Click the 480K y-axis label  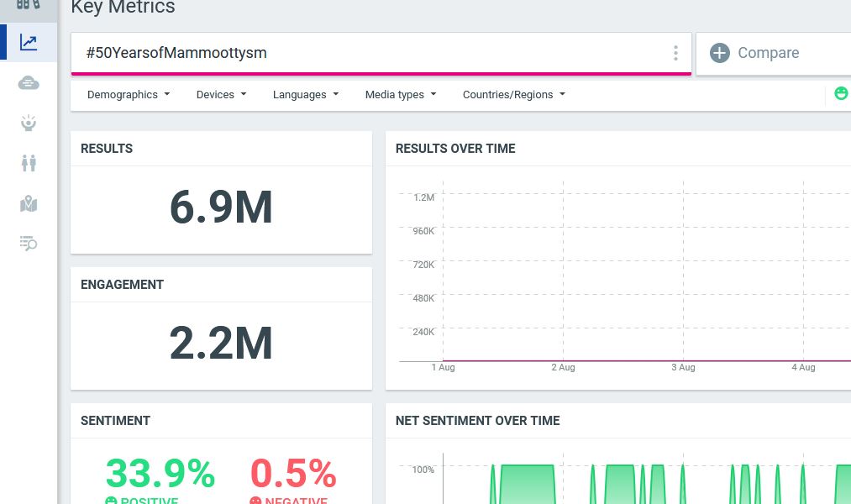point(423,298)
